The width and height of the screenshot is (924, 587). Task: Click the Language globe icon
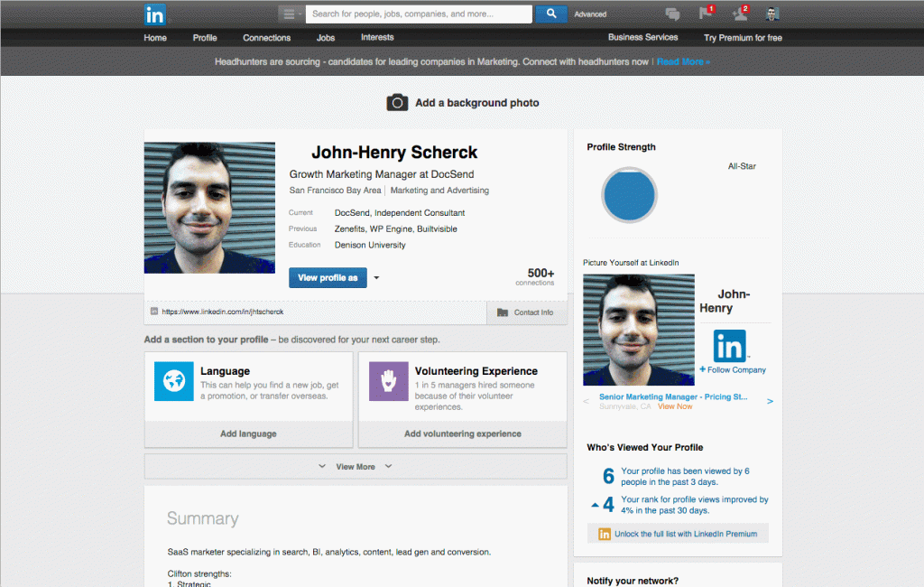pos(174,381)
